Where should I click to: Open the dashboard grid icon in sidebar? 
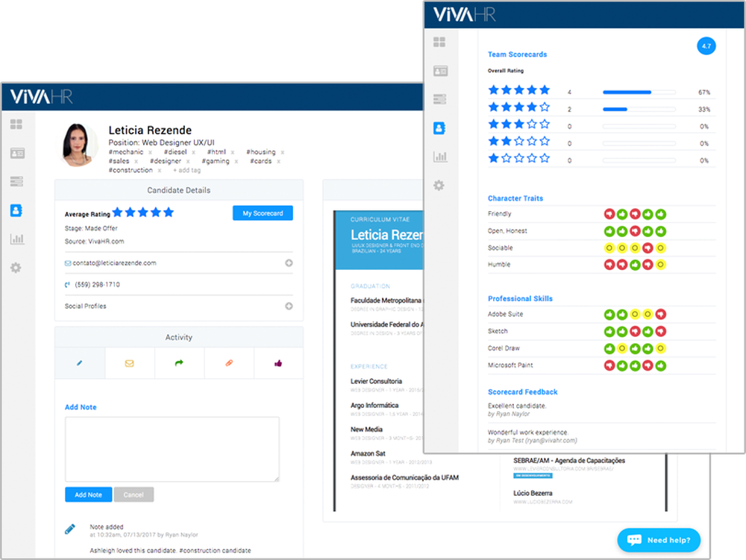[x=16, y=125]
